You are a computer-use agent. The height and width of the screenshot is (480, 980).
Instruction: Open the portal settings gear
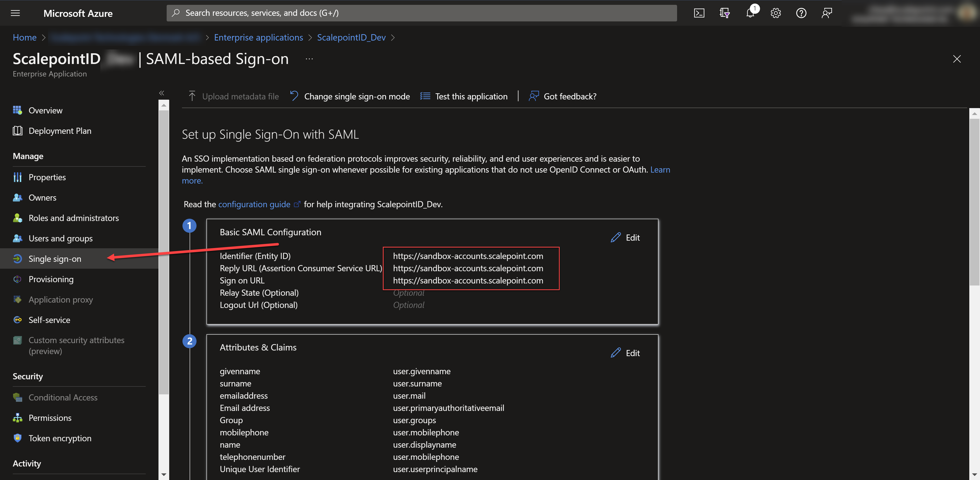(x=776, y=13)
